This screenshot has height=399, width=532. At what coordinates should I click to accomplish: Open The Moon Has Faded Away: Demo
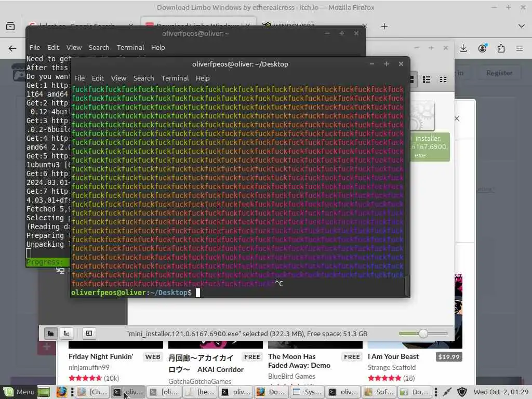click(299, 361)
